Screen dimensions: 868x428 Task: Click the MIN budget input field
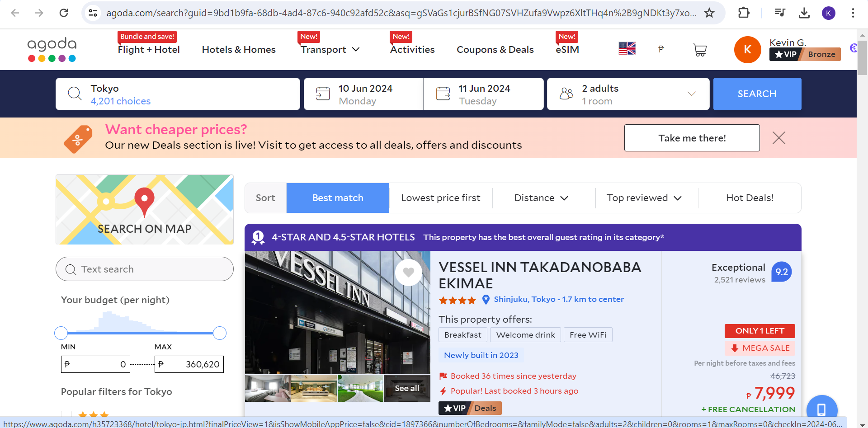pyautogui.click(x=95, y=364)
